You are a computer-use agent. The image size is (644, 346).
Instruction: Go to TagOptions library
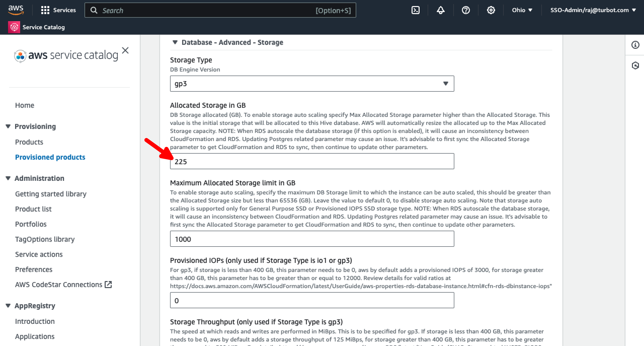click(x=45, y=239)
